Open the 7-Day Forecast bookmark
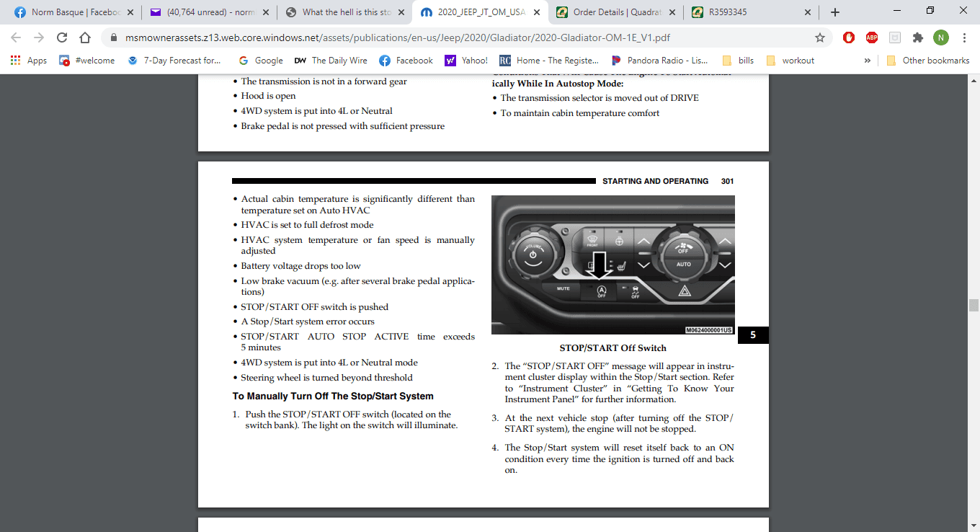The height and width of the screenshot is (532, 980). coord(174,61)
